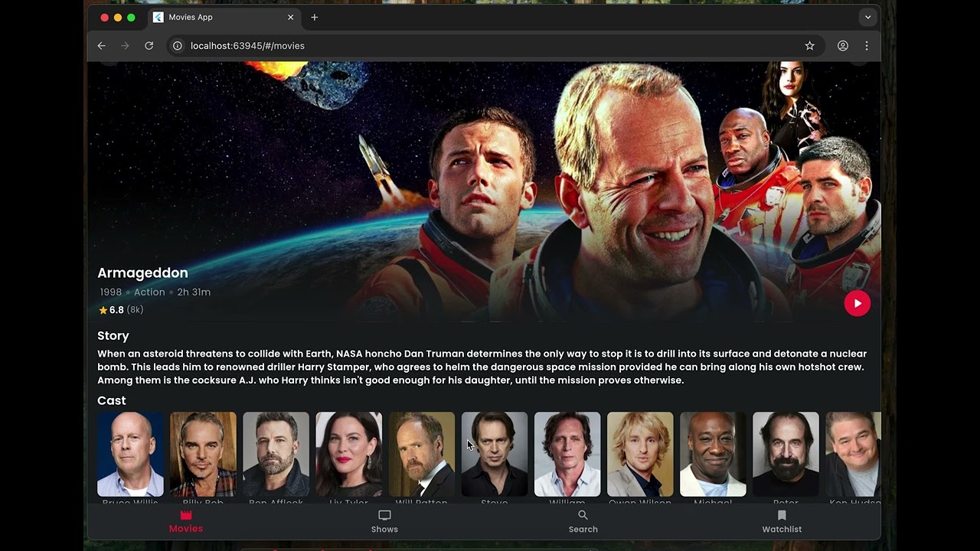Open the browser profile menu
Viewport: 980px width, 551px height.
click(842, 46)
